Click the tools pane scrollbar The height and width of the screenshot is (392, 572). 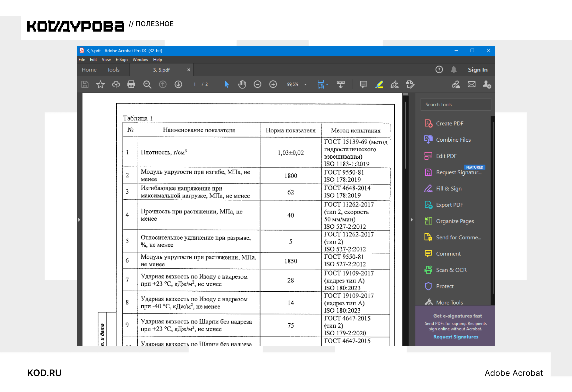coord(493,208)
